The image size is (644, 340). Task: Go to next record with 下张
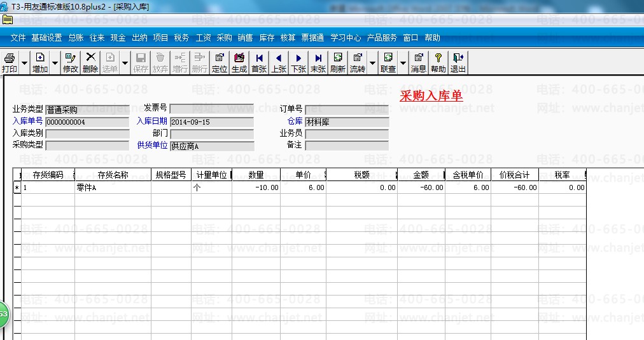pos(298,63)
